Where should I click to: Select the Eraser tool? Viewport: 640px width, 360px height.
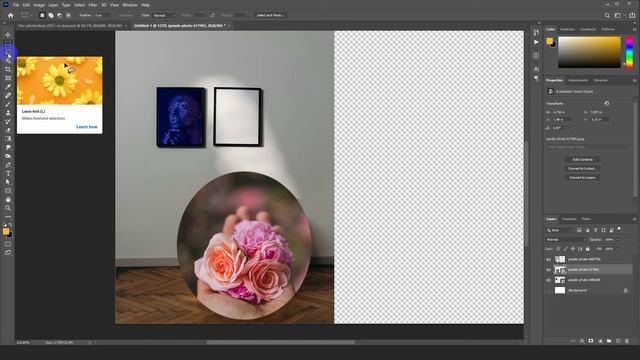8,130
